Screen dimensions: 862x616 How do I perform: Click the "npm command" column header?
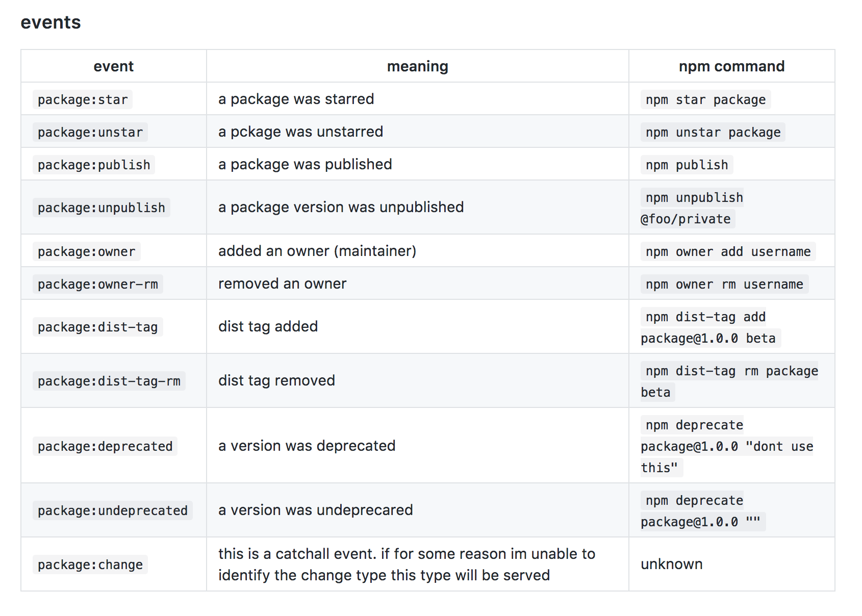[x=731, y=66]
